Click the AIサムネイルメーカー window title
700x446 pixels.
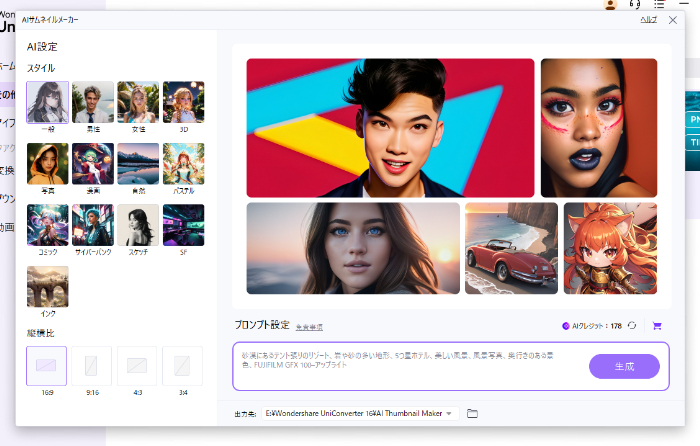50,20
